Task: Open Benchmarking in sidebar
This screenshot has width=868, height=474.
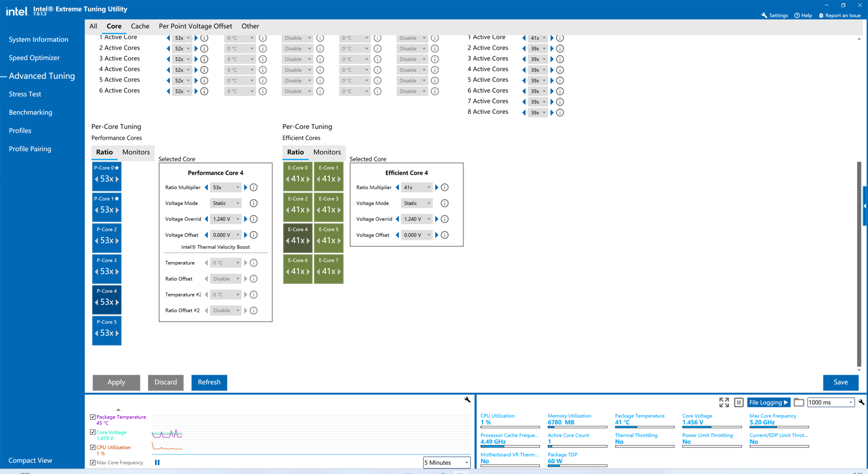Action: [x=30, y=112]
